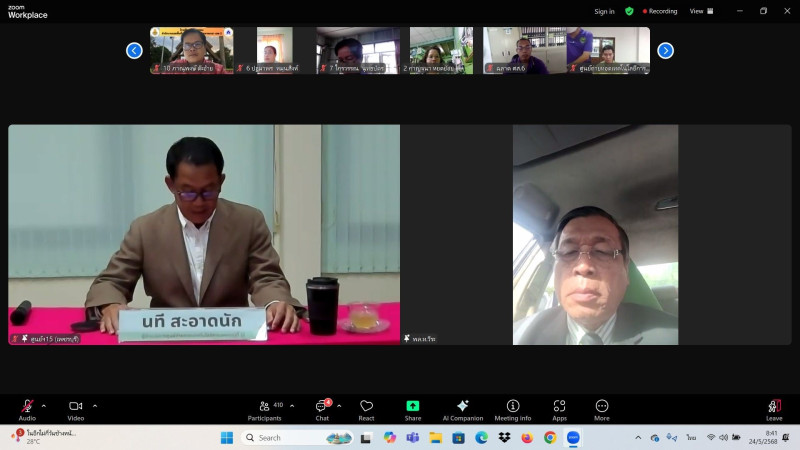Open Google Chrome from taskbar
Image resolution: width=800 pixels, height=450 pixels.
click(x=550, y=438)
